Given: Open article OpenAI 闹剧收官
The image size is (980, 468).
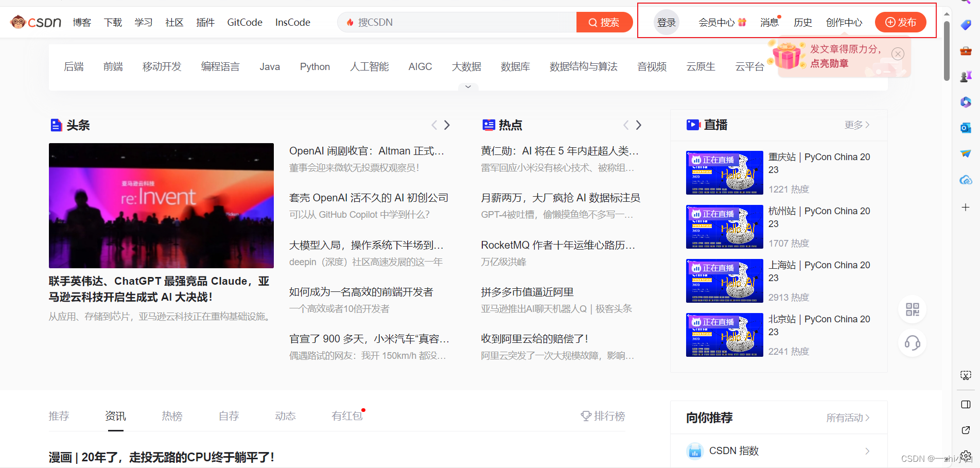Looking at the screenshot, I should (366, 151).
